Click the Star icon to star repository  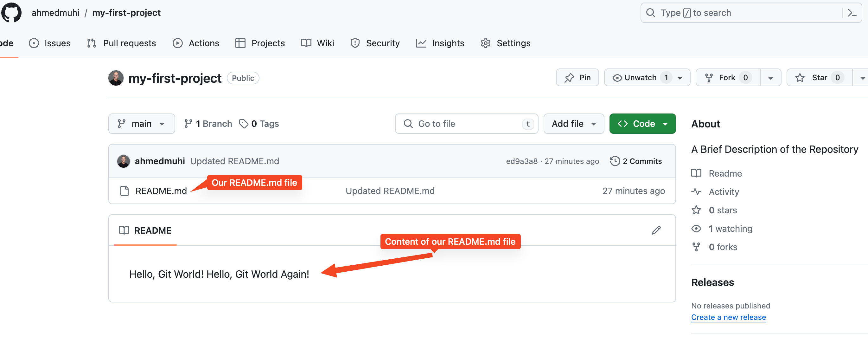click(801, 78)
